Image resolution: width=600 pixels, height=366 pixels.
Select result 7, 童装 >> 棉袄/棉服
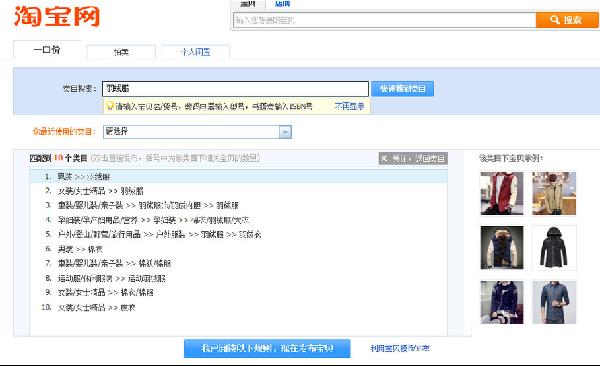tap(238, 263)
